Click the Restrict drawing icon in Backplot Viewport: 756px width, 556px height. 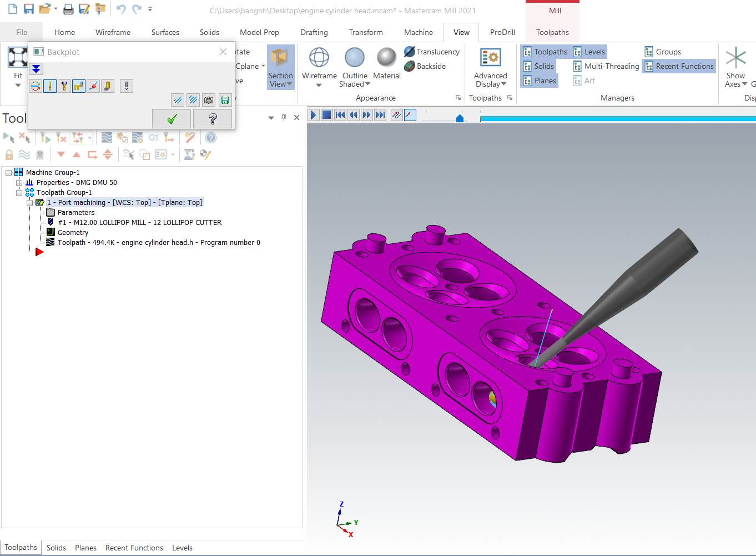(x=178, y=100)
